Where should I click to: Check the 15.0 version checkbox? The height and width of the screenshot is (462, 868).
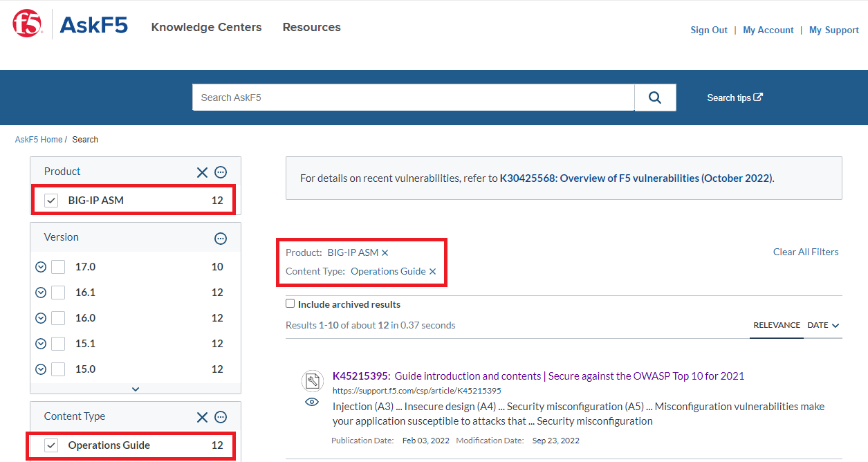point(58,369)
